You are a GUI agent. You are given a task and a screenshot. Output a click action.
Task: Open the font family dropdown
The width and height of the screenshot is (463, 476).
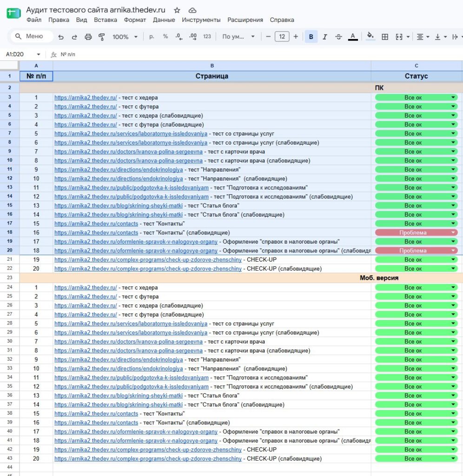(238, 37)
